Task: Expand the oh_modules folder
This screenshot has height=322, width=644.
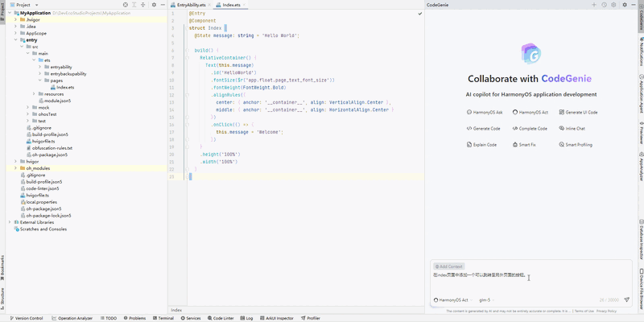Action: click(16, 168)
